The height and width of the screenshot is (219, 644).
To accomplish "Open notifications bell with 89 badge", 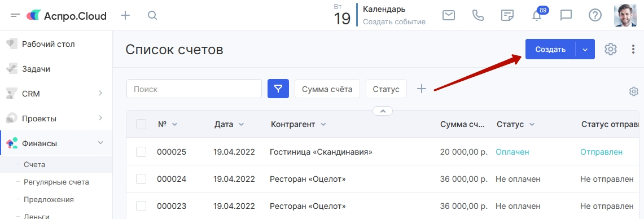I will coord(537,16).
